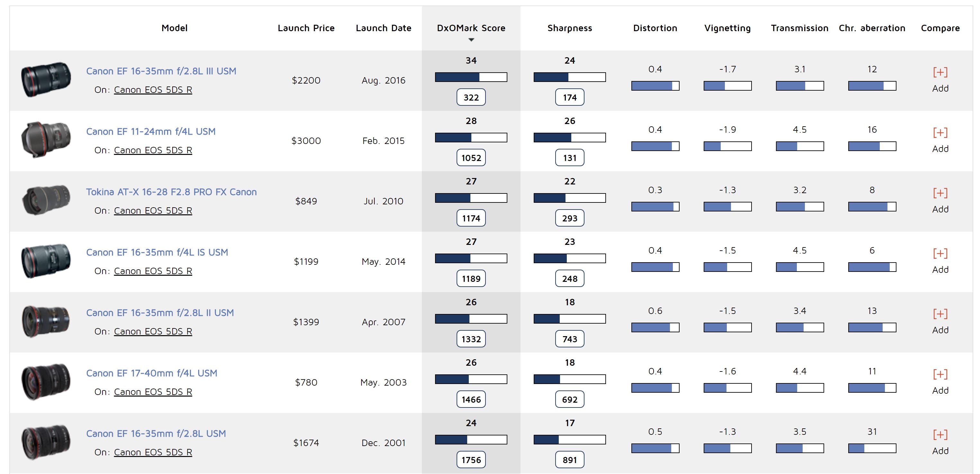The width and height of the screenshot is (980, 474).
Task: Click the Canon EF 17-40mm f/4L lens image
Action: tap(46, 382)
